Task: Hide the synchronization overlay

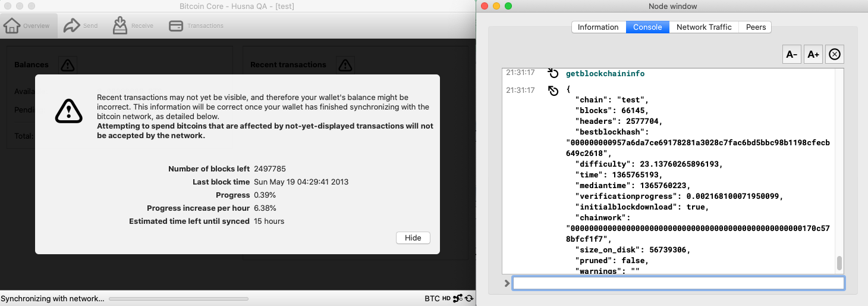Action: (x=413, y=238)
